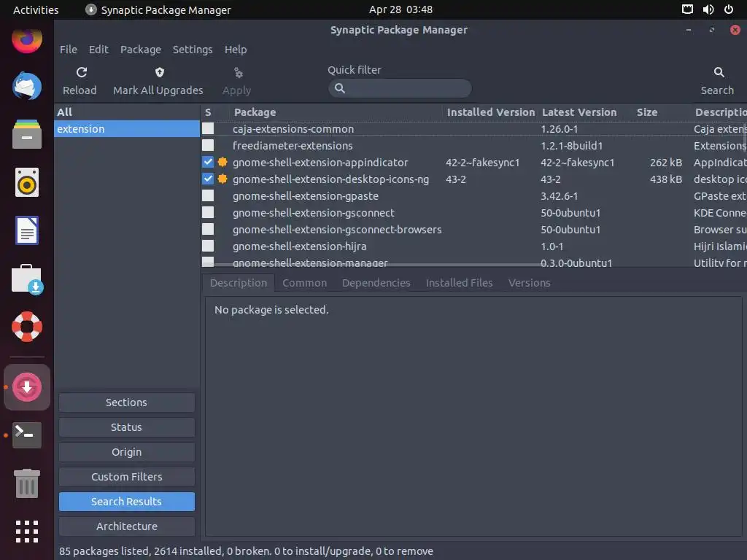This screenshot has height=560, width=747.
Task: Launch Thunderbird mail from the dock
Action: (27, 86)
